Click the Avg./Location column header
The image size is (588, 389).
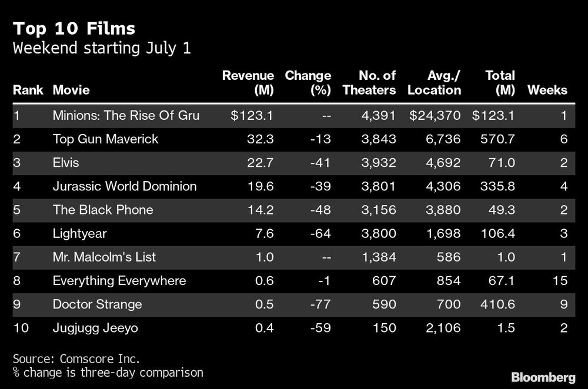(x=435, y=83)
